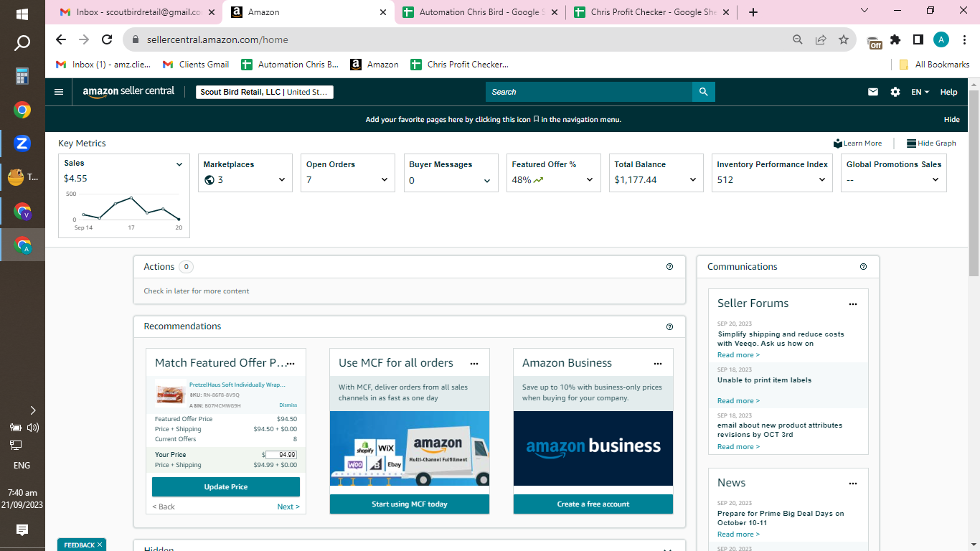Open Help in the Seller Central header
The image size is (980, 551).
click(x=948, y=92)
